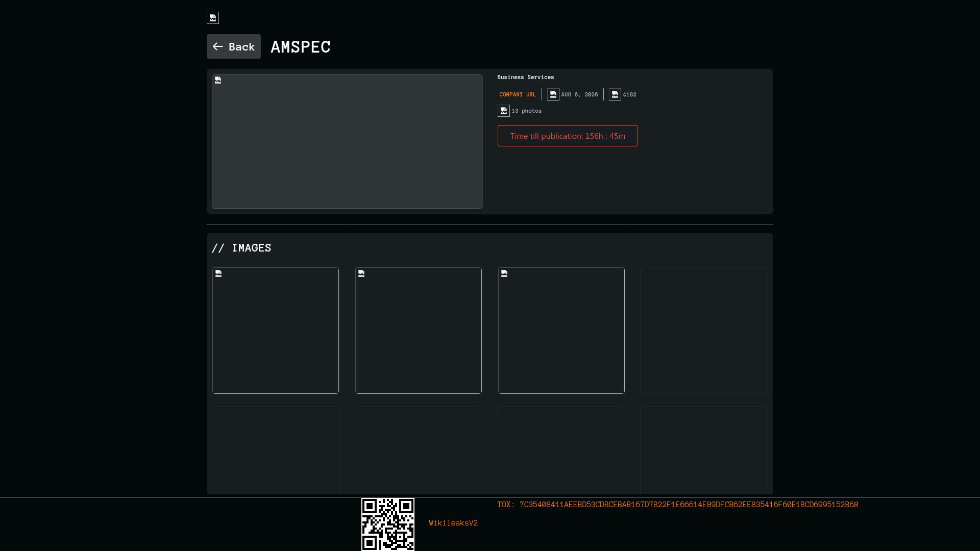The image size is (980, 551).
Task: Click the Time till publication countdown box
Action: click(568, 136)
